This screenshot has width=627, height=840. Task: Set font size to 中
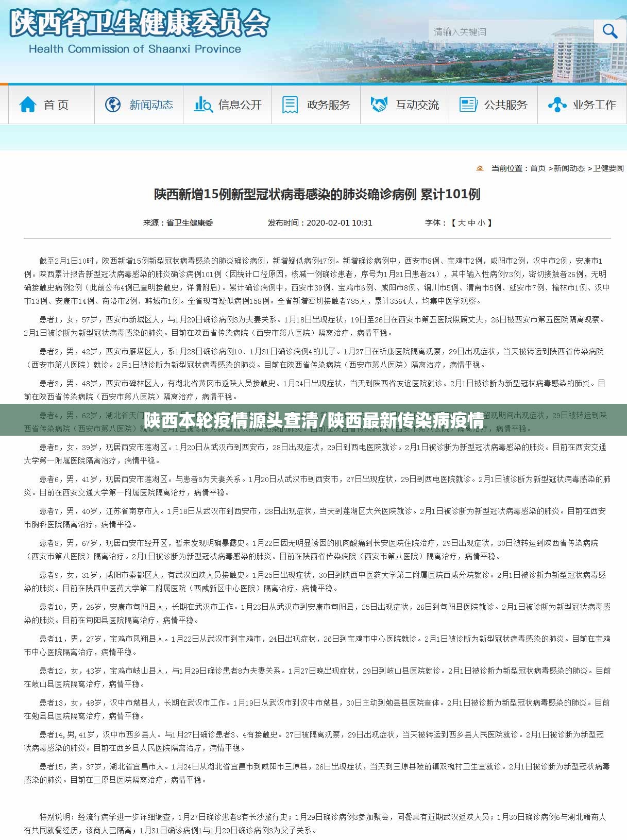point(471,223)
